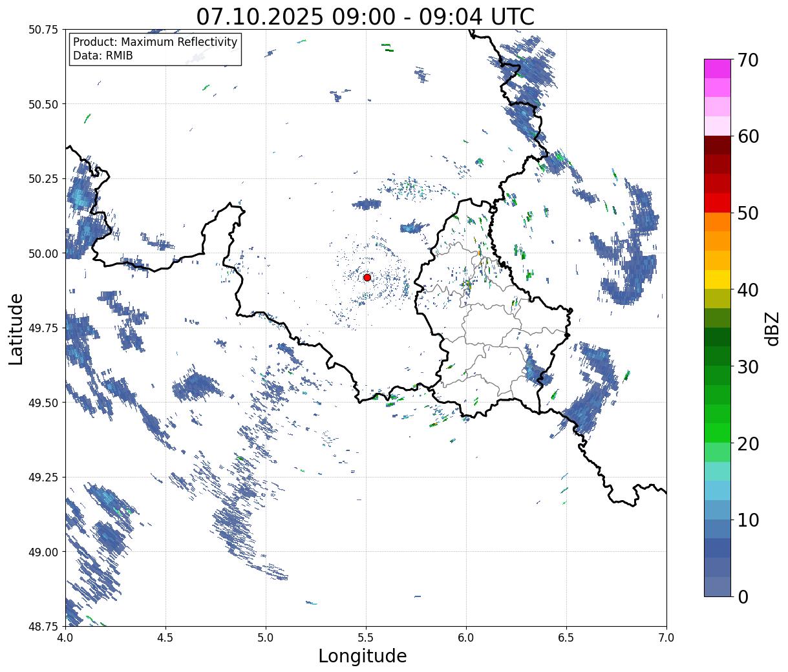This screenshot has height=672, width=788.
Task: Click the 6.0 longitude tick label
Action: click(466, 637)
